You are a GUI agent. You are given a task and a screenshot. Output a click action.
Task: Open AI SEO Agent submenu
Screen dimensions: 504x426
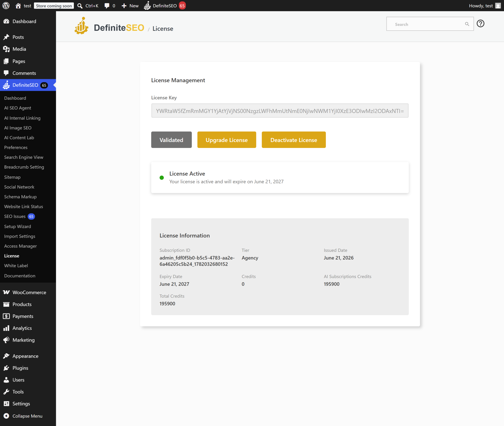18,108
